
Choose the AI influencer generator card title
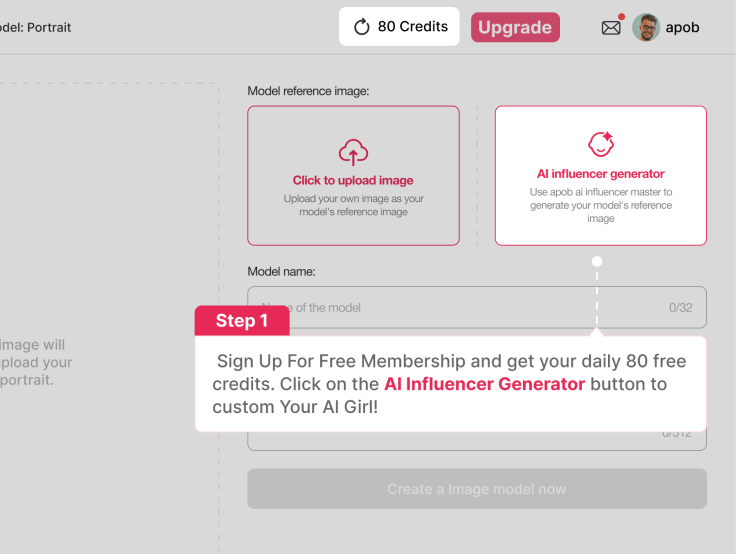coord(600,174)
